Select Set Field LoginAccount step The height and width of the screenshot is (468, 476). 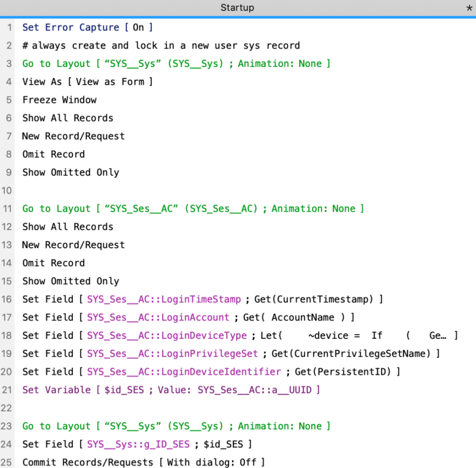(x=189, y=318)
